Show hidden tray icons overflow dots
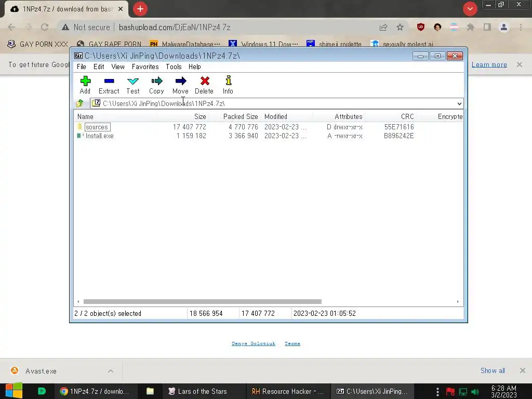The height and width of the screenshot is (399, 532). tap(437, 392)
